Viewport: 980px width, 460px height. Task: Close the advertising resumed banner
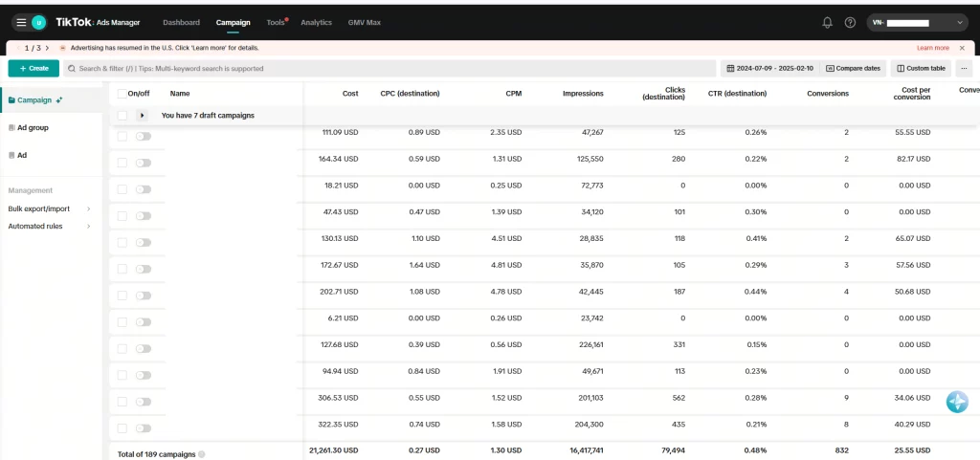click(x=962, y=48)
